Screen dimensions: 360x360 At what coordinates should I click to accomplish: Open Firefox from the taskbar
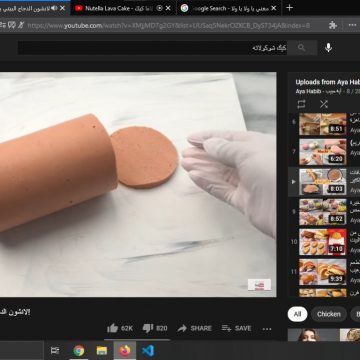tap(125, 351)
